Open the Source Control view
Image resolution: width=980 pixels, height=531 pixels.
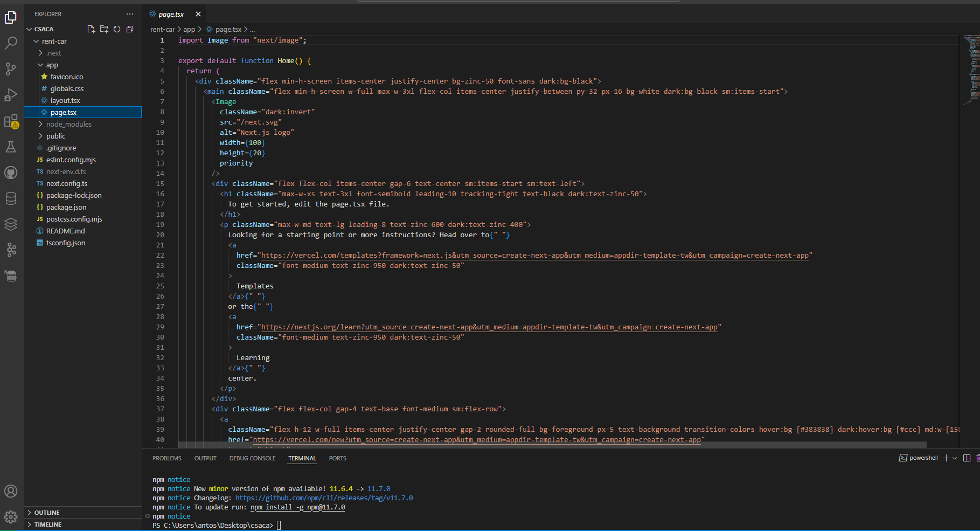click(11, 69)
